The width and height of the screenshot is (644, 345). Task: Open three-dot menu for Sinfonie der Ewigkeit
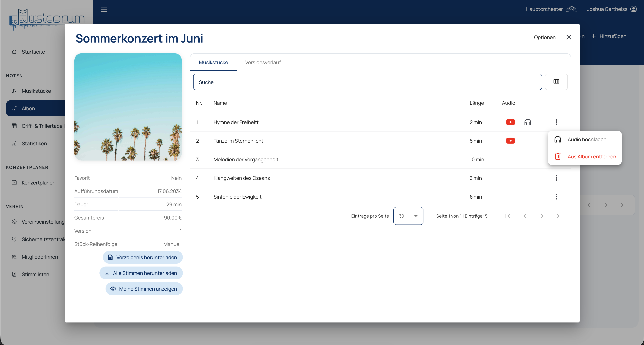point(556,197)
